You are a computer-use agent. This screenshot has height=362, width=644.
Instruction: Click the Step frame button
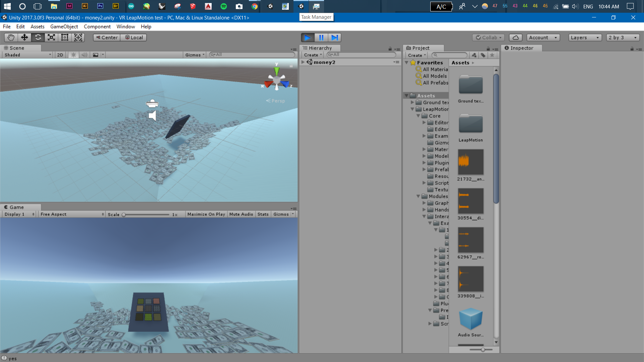(334, 38)
